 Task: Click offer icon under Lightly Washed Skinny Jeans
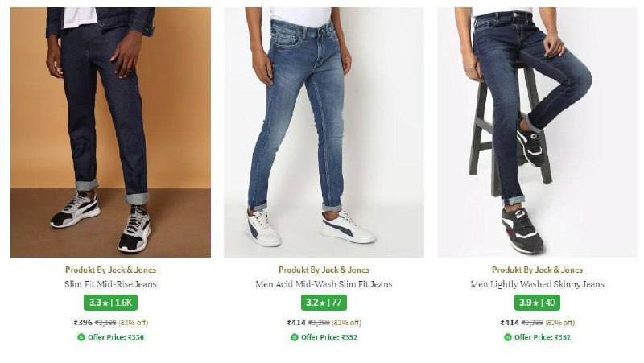(x=508, y=337)
